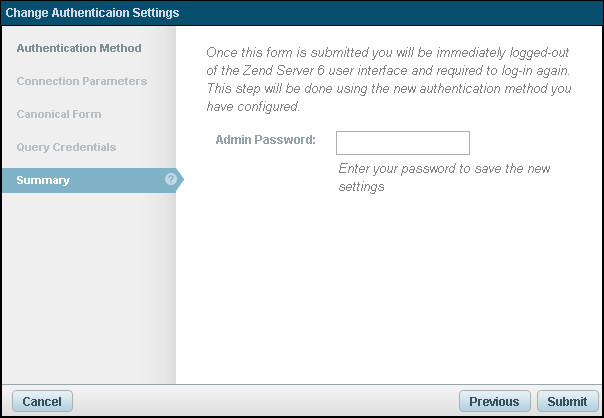Click the blank sidebar area below Summary
604x418 pixels.
[88, 290]
